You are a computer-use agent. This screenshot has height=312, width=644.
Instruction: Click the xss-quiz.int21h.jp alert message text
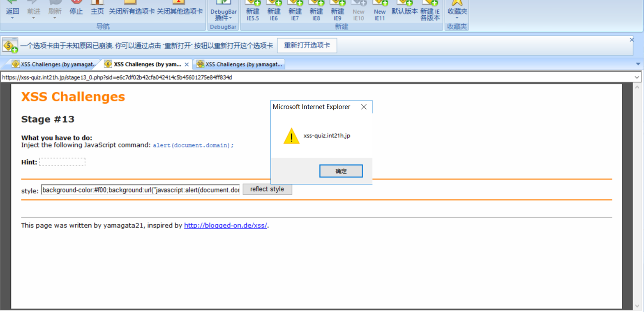coord(327,136)
